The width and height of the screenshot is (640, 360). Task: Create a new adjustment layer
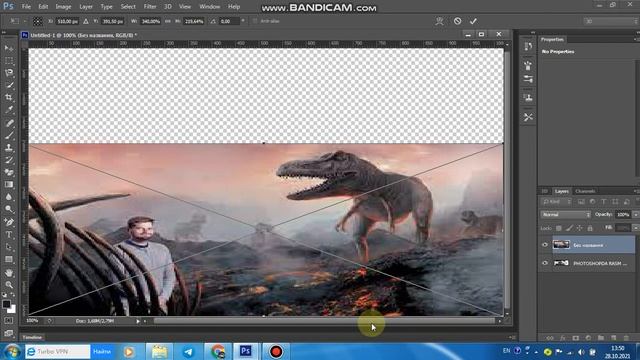(588, 338)
